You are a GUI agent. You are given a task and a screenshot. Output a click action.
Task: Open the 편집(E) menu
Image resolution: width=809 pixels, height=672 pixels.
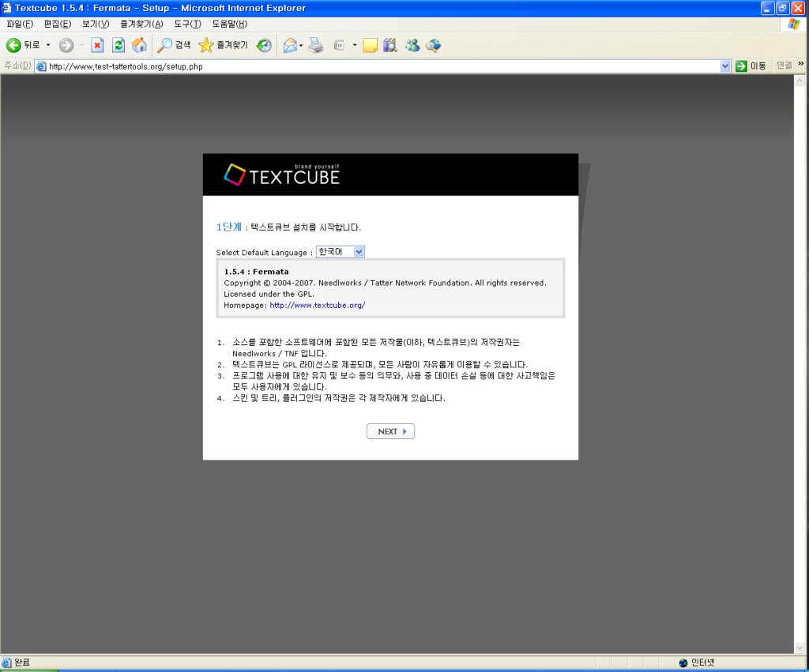(57, 24)
